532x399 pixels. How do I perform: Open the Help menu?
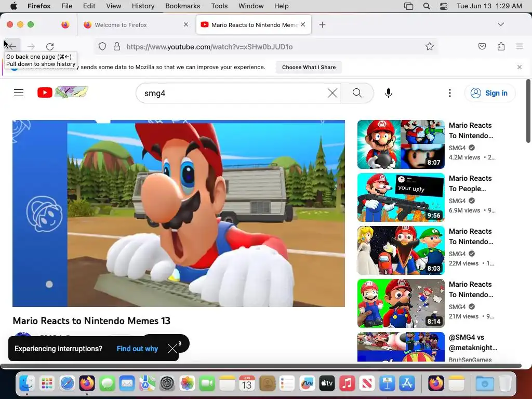(x=281, y=6)
